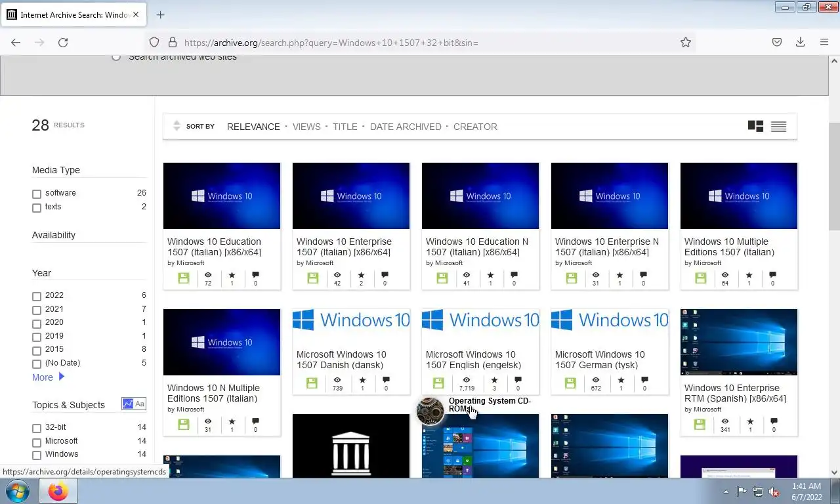Check the texts media type filter
The height and width of the screenshot is (504, 840).
pos(37,207)
